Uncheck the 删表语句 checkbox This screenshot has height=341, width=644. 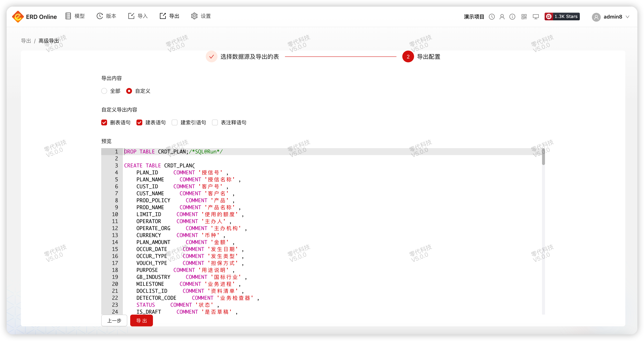(104, 122)
